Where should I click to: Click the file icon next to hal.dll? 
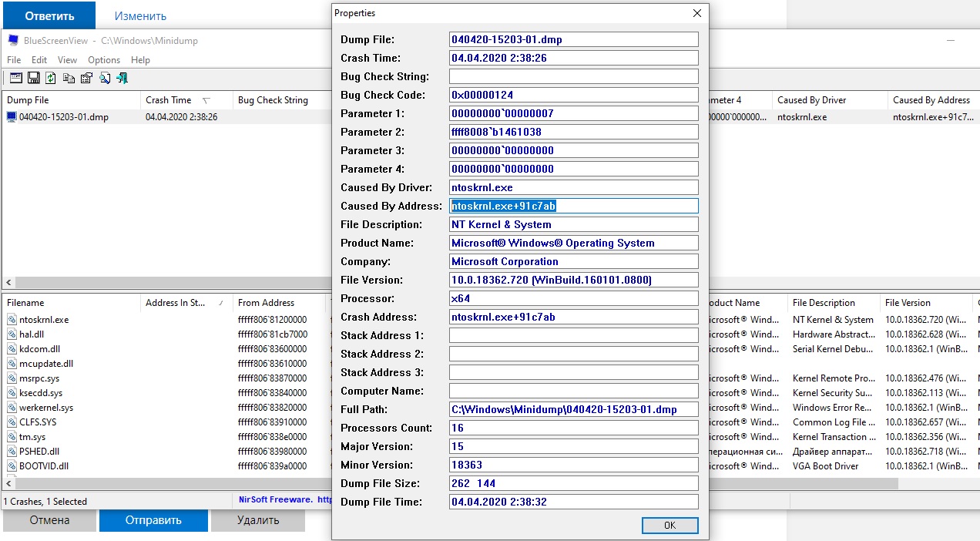click(12, 334)
